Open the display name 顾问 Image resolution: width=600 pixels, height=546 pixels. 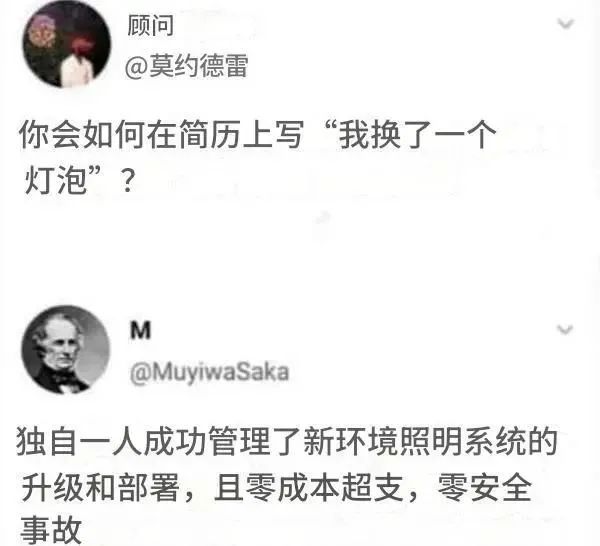(150, 26)
